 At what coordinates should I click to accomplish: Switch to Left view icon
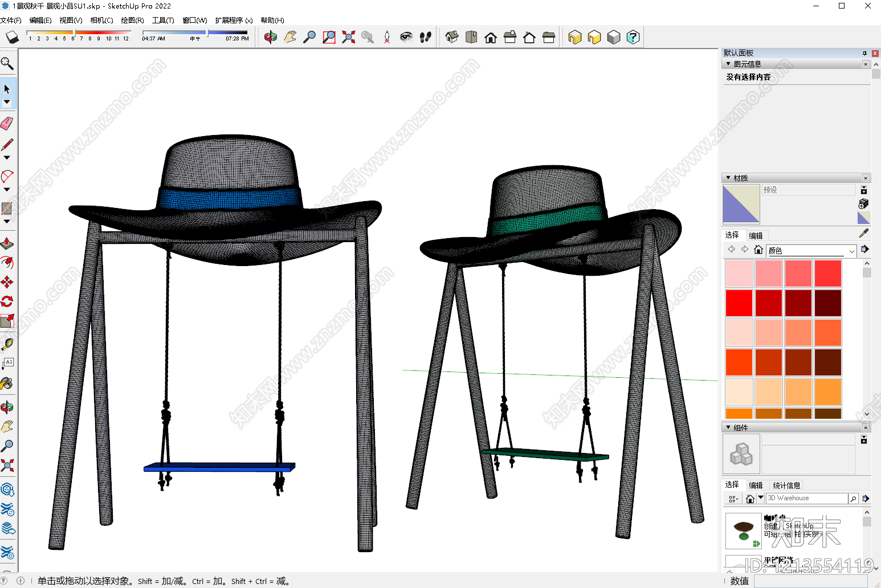click(x=549, y=38)
